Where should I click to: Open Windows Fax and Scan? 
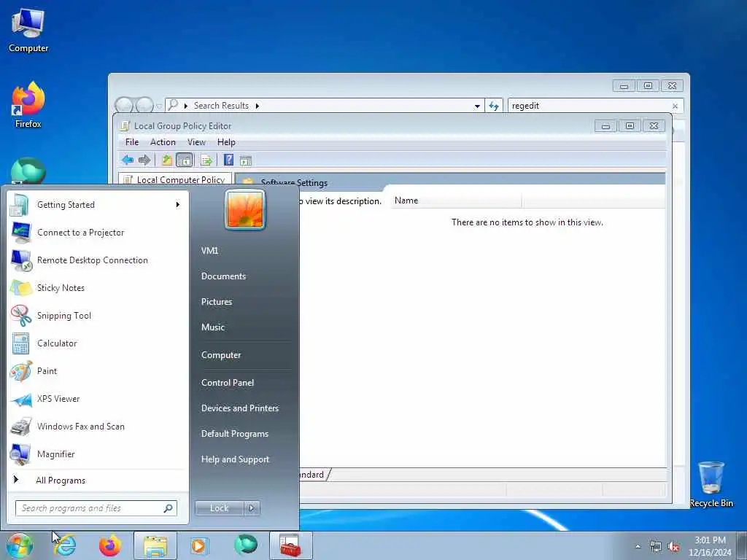(98, 426)
